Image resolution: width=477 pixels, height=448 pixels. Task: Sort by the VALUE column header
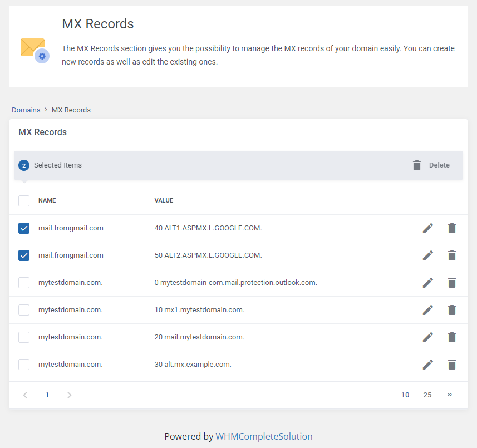pyautogui.click(x=164, y=200)
